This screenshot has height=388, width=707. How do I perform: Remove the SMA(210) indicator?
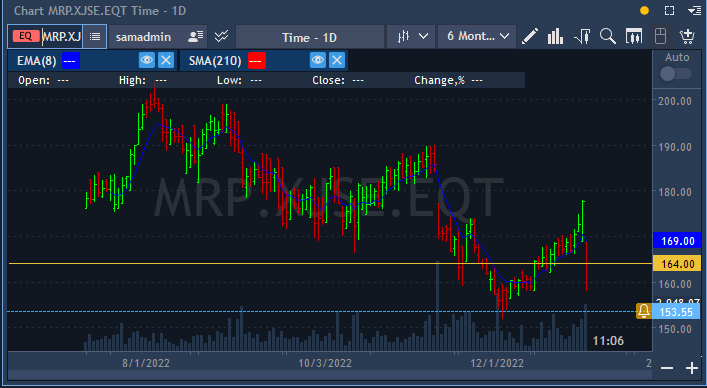tap(337, 60)
